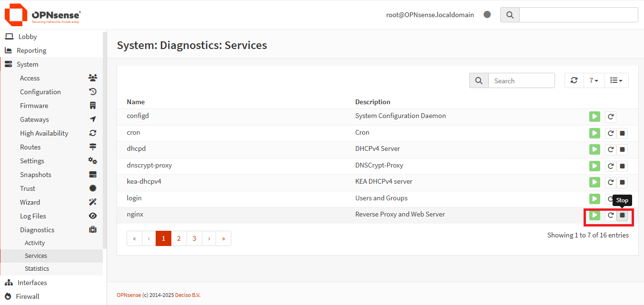Switch to the Activity page under Diagnostics
644x305 pixels.
pos(34,243)
